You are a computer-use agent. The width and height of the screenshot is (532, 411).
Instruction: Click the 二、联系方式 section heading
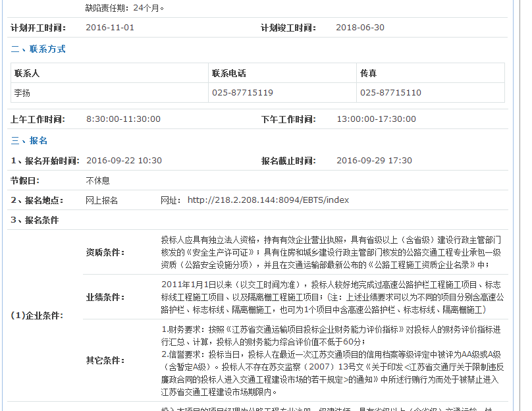tap(38, 49)
